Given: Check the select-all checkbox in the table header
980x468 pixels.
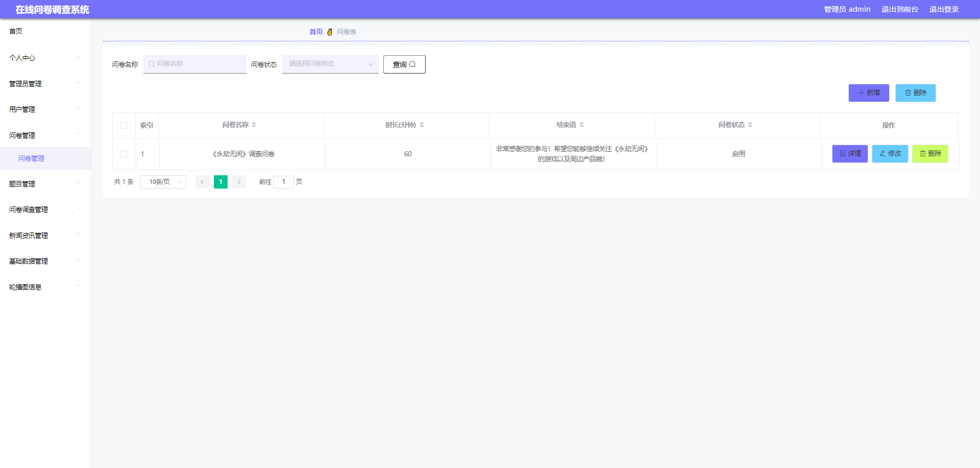Looking at the screenshot, I should point(124,125).
